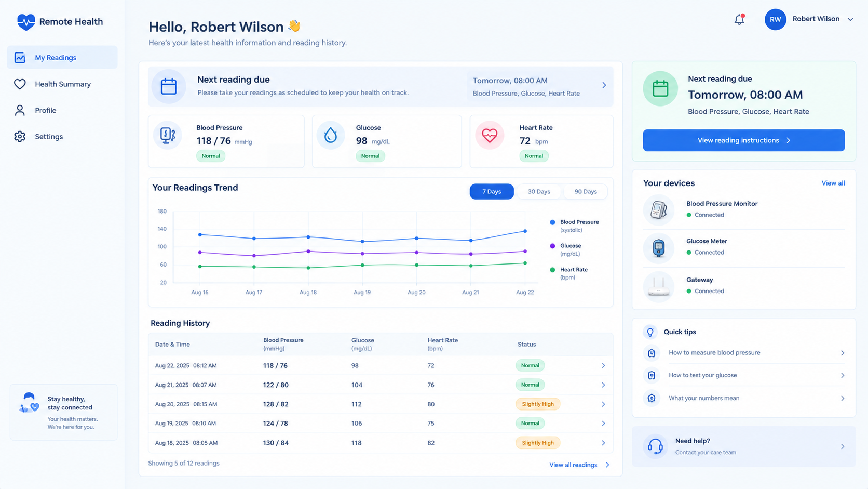Click the Slightly High status for Aug 20

coord(538,404)
